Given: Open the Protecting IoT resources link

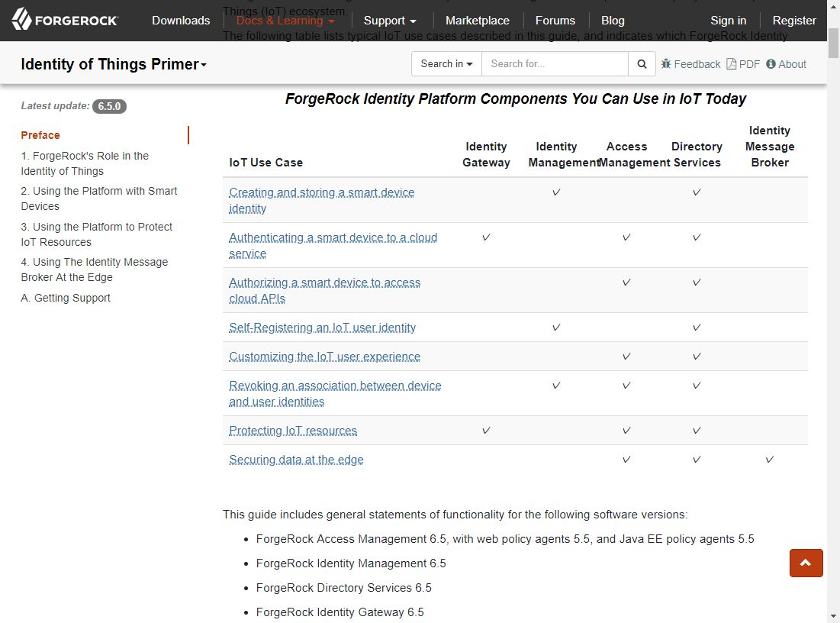Looking at the screenshot, I should 293,431.
